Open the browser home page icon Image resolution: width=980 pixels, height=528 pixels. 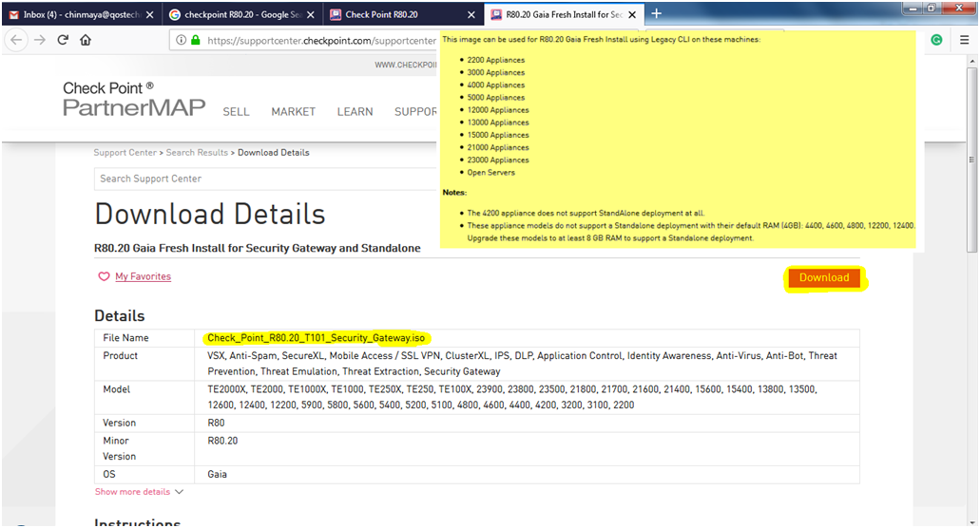pos(86,40)
